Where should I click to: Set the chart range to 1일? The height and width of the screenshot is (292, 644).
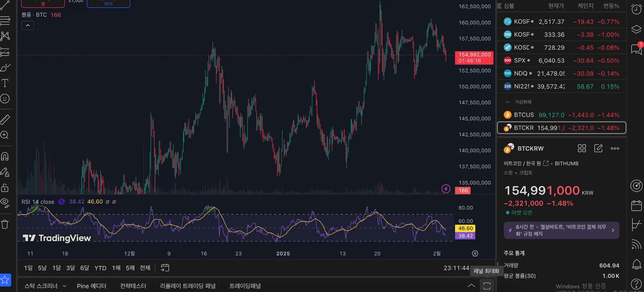pyautogui.click(x=29, y=268)
